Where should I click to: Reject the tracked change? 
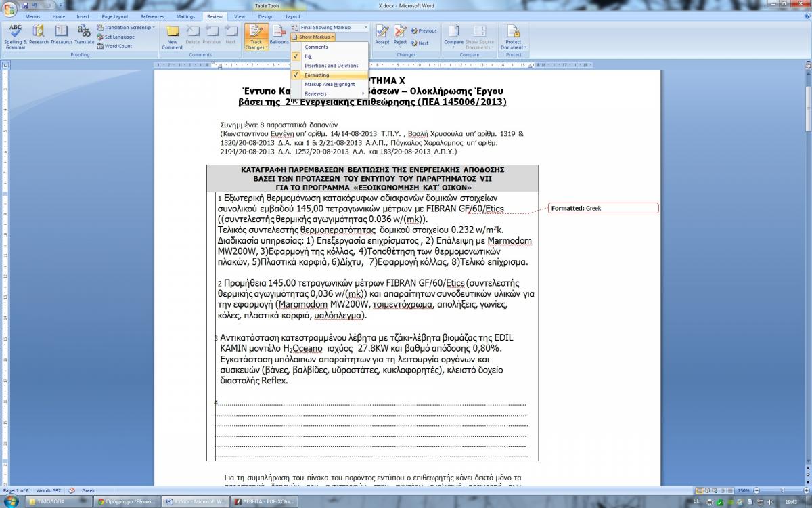401,32
